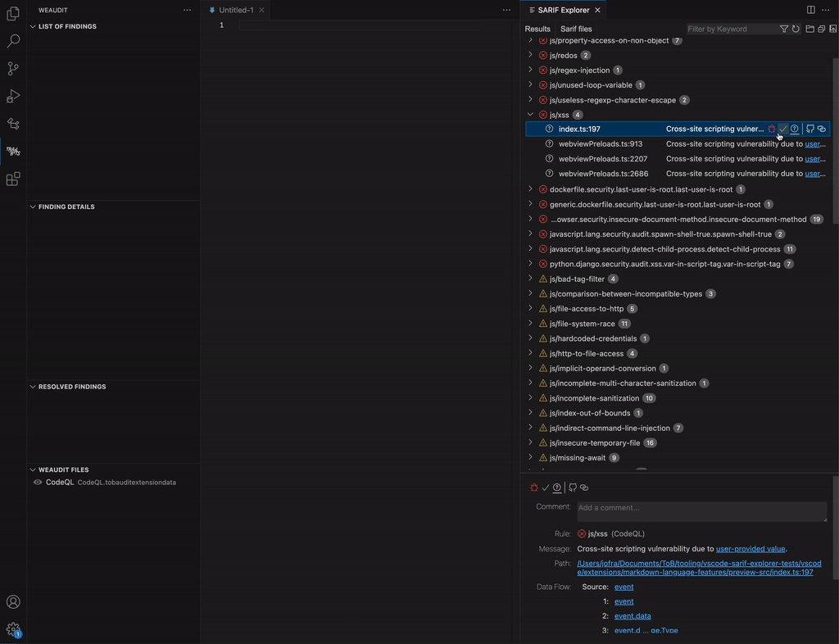Click the export findings icon in toolbar
839x644 pixels.
(832, 29)
